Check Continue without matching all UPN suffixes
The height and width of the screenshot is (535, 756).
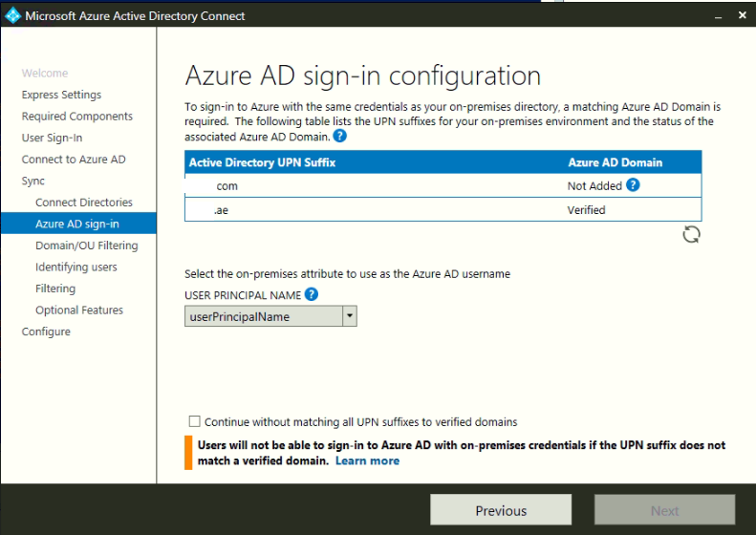[x=194, y=421]
